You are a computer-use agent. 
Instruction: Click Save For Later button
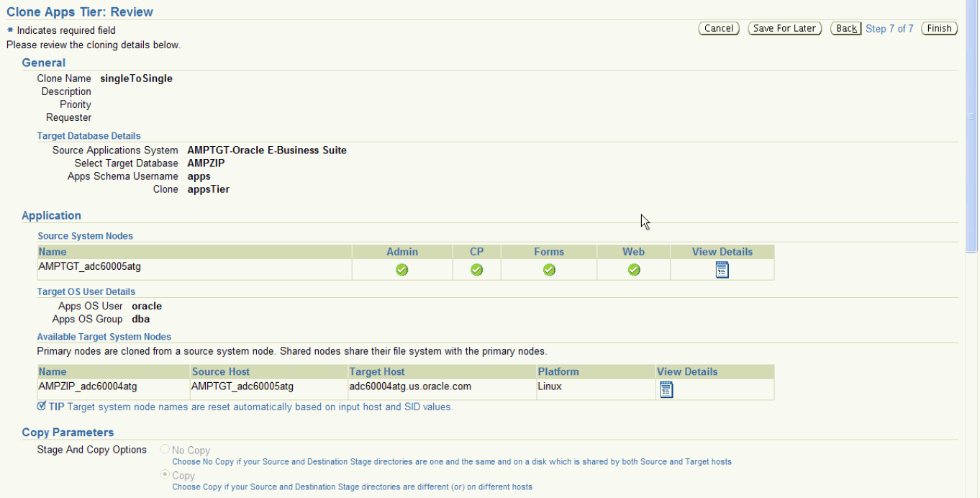coord(784,29)
